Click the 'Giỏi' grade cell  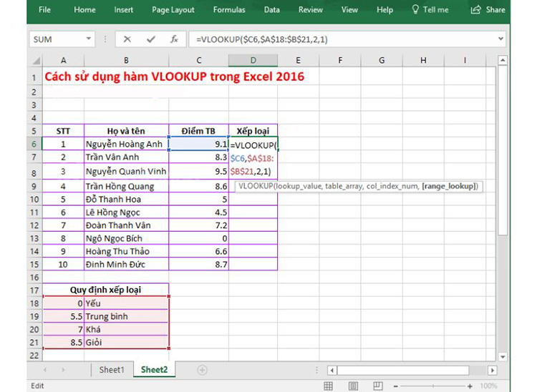click(126, 343)
